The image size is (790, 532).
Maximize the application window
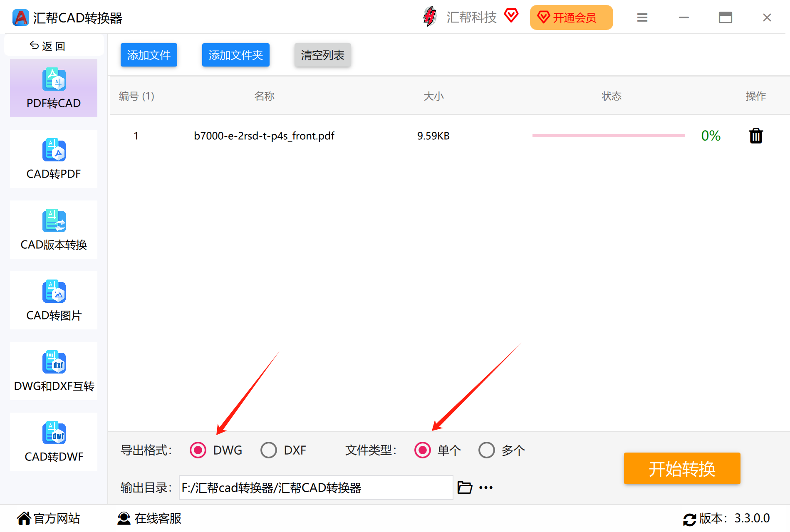tap(726, 17)
